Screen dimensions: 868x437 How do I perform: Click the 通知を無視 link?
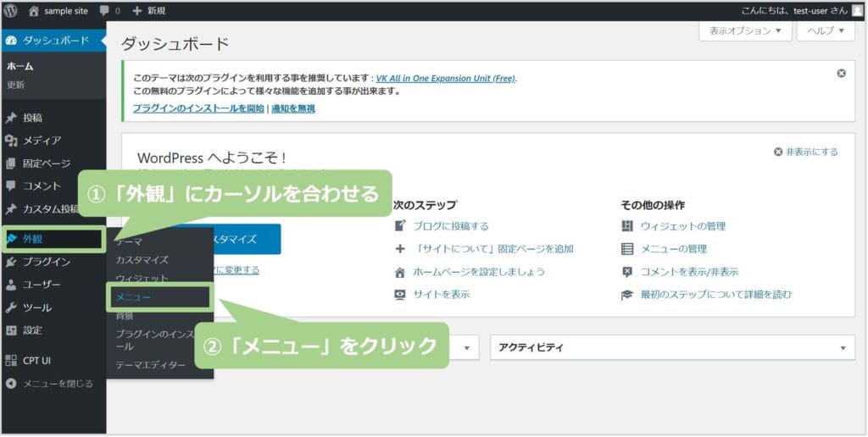point(293,108)
